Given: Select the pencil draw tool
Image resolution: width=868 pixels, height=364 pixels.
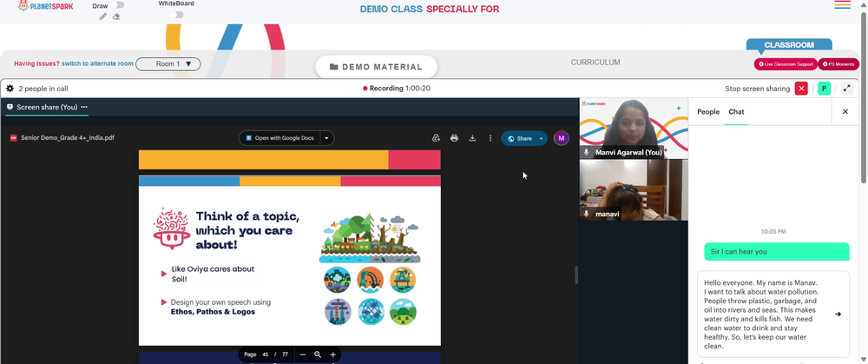Looking at the screenshot, I should 103,17.
